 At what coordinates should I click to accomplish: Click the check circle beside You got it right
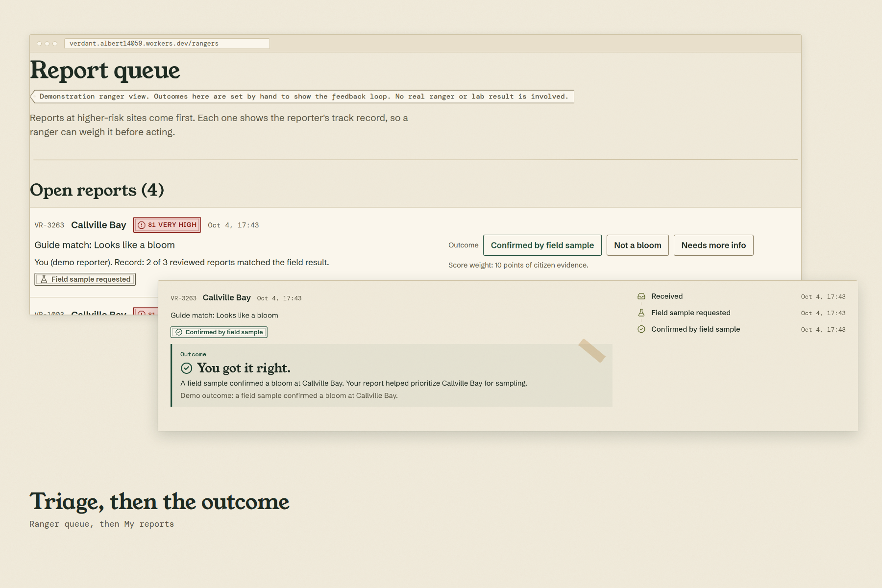coord(186,368)
